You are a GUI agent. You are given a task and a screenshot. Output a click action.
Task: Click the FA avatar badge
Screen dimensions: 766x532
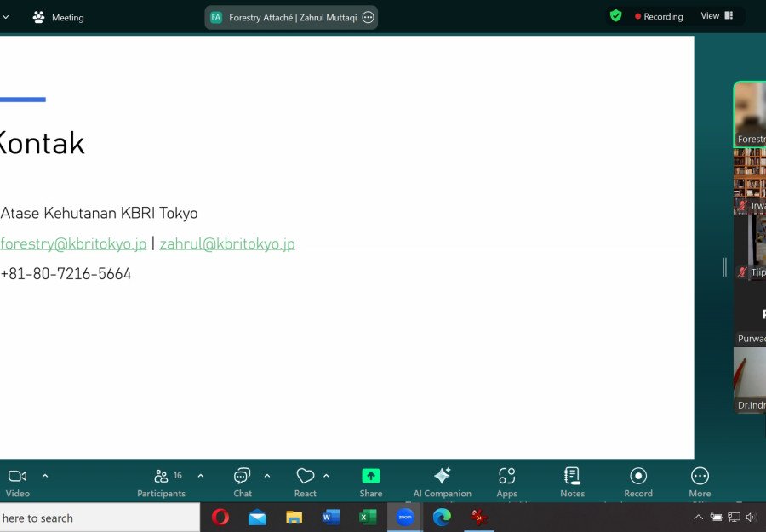216,18
